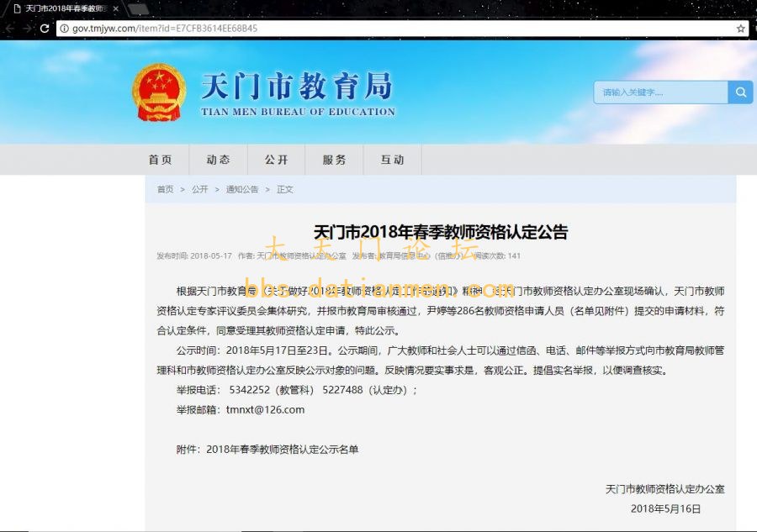Close the current browser tab
Image resolution: width=757 pixels, height=532 pixels.
(x=115, y=8)
